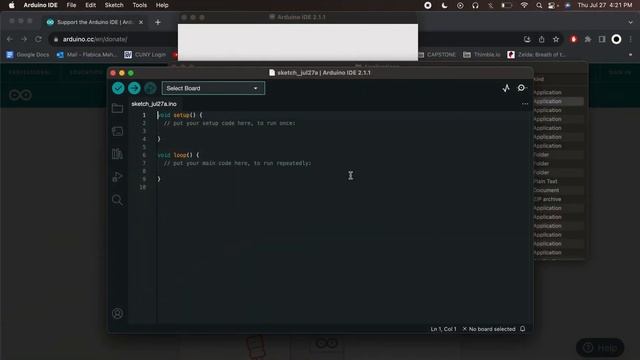This screenshot has width=640, height=360.
Task: Open the File menu
Action: pos(71,5)
